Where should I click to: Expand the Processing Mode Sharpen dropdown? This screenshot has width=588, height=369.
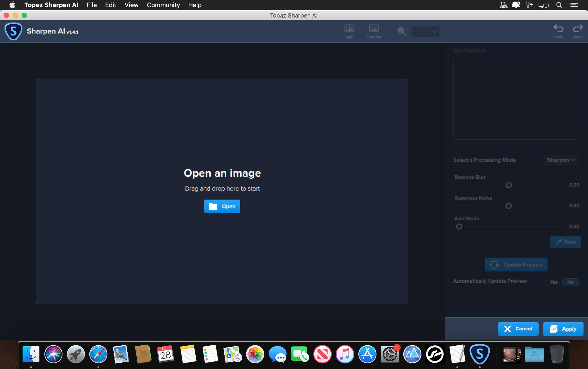[x=561, y=160]
